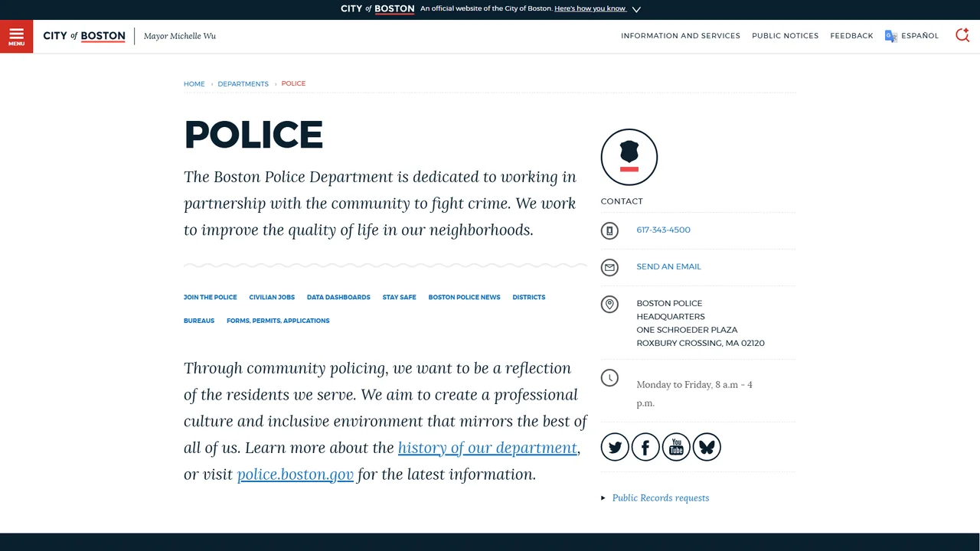This screenshot has height=551, width=980.
Task: Click City of Boston logo in top banner
Action: [377, 8]
